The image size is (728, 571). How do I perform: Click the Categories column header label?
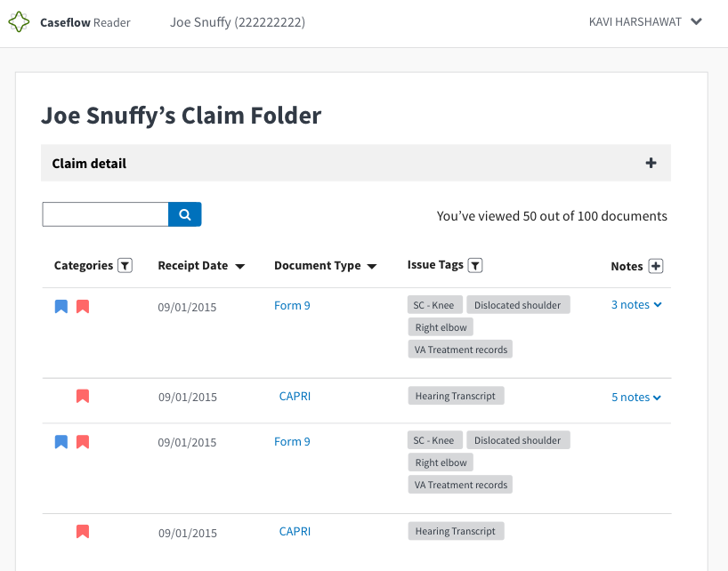(84, 265)
